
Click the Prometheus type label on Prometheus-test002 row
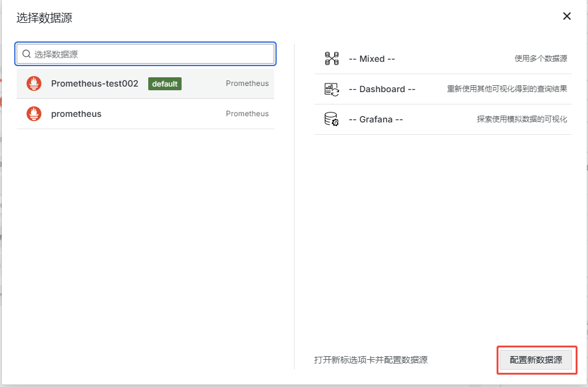click(247, 83)
